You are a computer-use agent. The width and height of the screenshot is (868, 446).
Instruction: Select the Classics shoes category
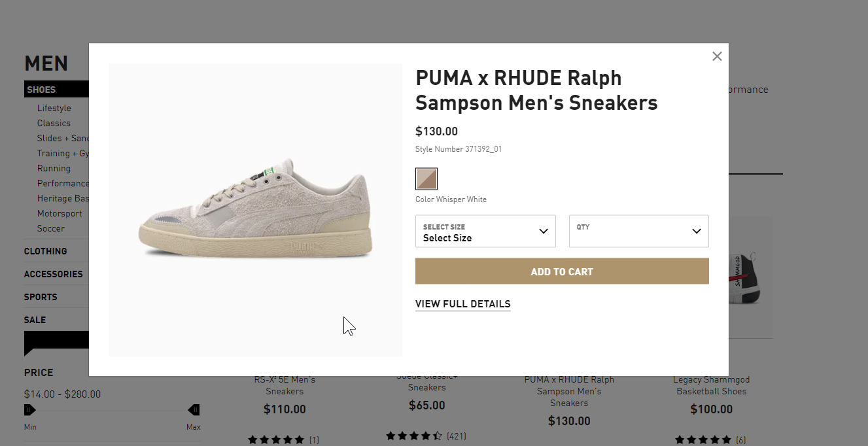coord(53,123)
